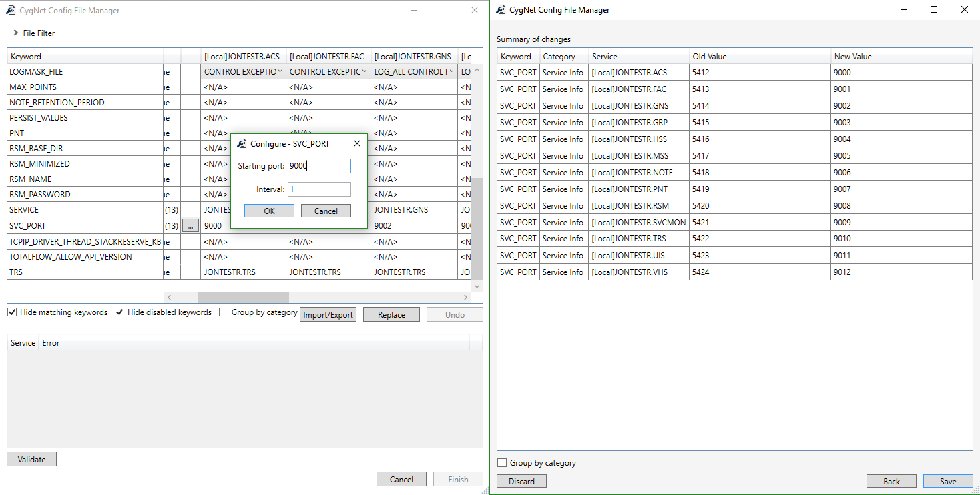The height and width of the screenshot is (495, 980).
Task: Click the New Value column header
Action: coord(902,57)
